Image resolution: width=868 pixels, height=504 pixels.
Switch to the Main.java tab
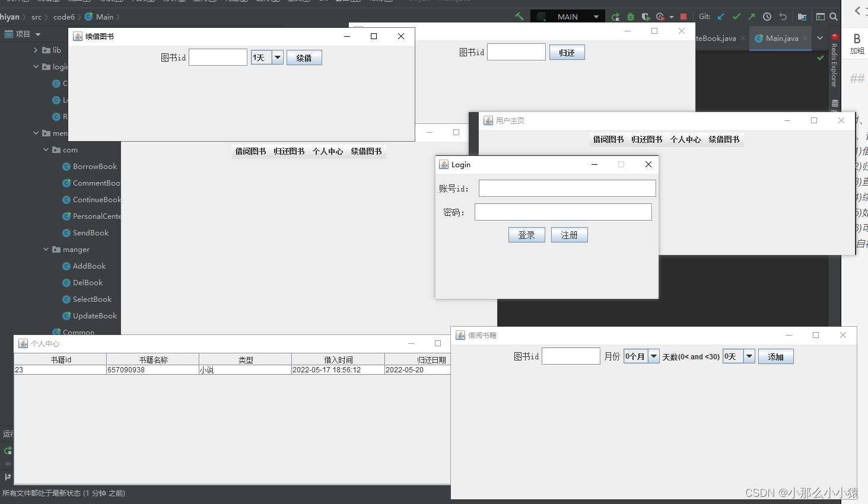point(781,38)
